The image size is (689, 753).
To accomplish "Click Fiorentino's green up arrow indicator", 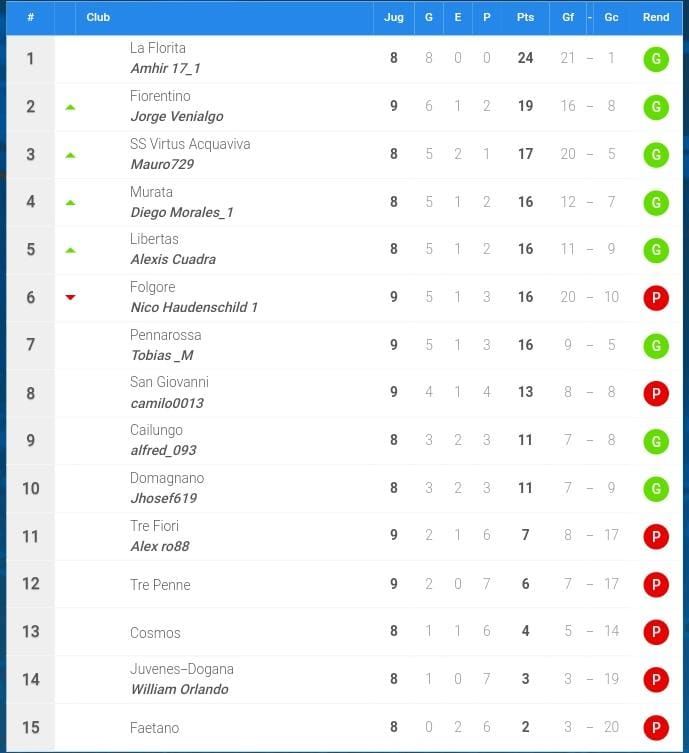I will coord(70,107).
